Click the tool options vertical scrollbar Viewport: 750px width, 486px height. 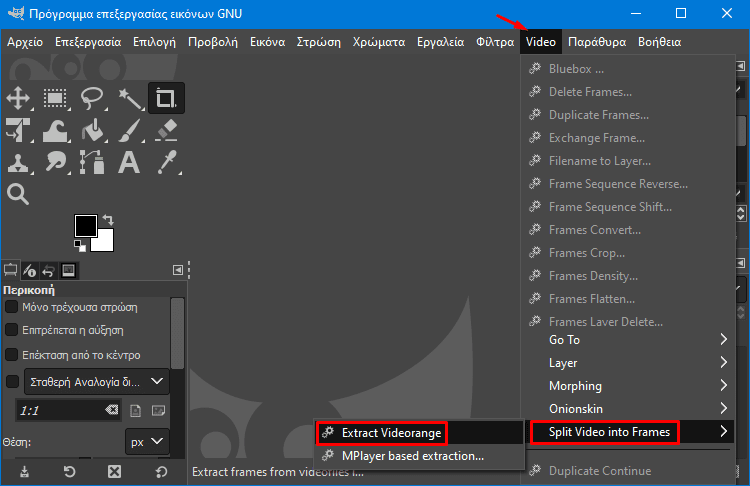(177, 333)
